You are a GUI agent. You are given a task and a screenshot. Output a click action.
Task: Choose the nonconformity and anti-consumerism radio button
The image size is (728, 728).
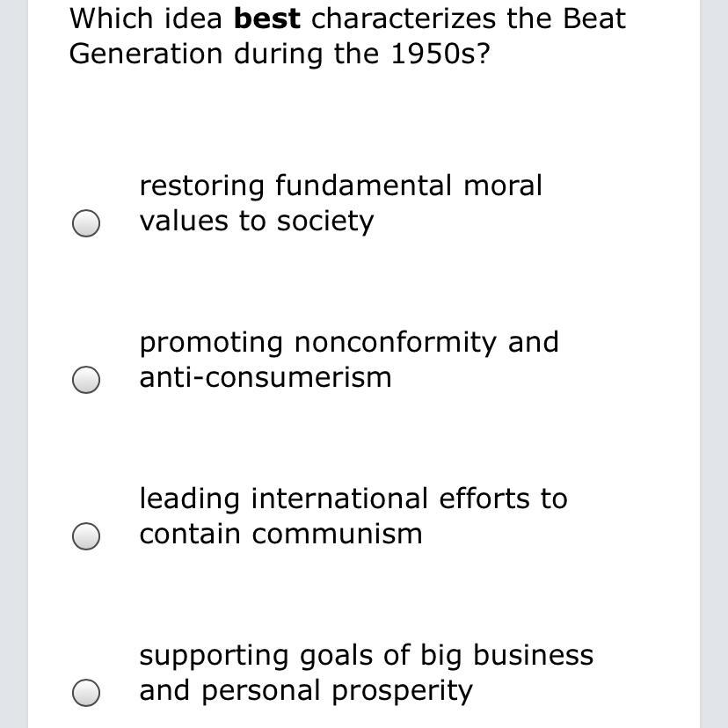coord(85,380)
